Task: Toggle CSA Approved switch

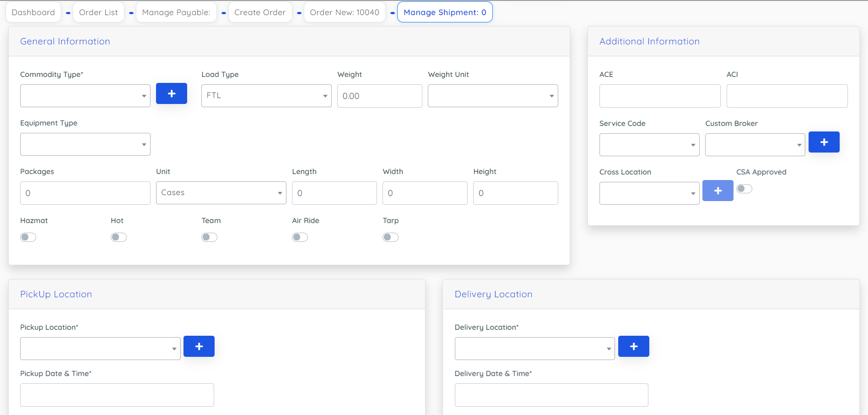Action: (x=744, y=189)
